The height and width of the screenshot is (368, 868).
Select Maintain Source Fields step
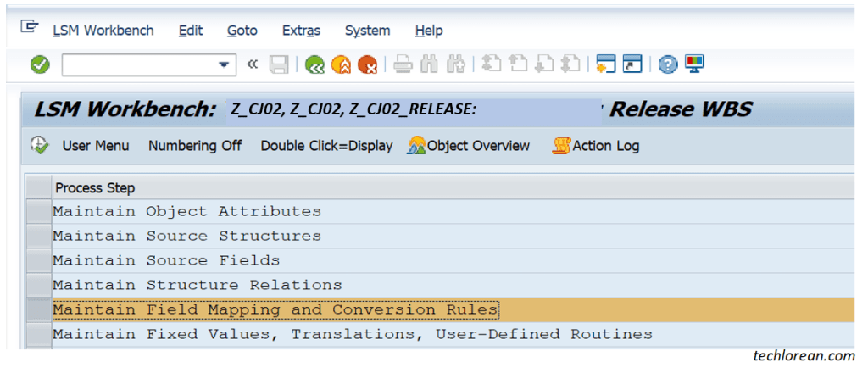[453, 260]
